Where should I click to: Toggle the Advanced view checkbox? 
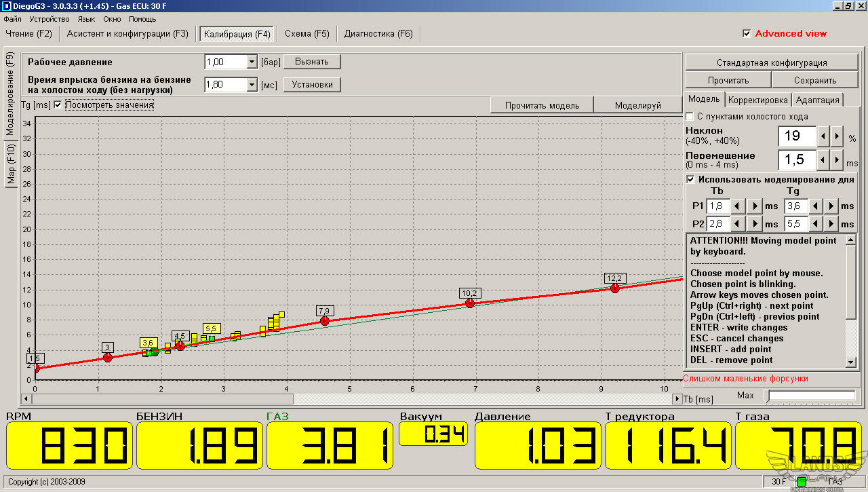[x=747, y=33]
